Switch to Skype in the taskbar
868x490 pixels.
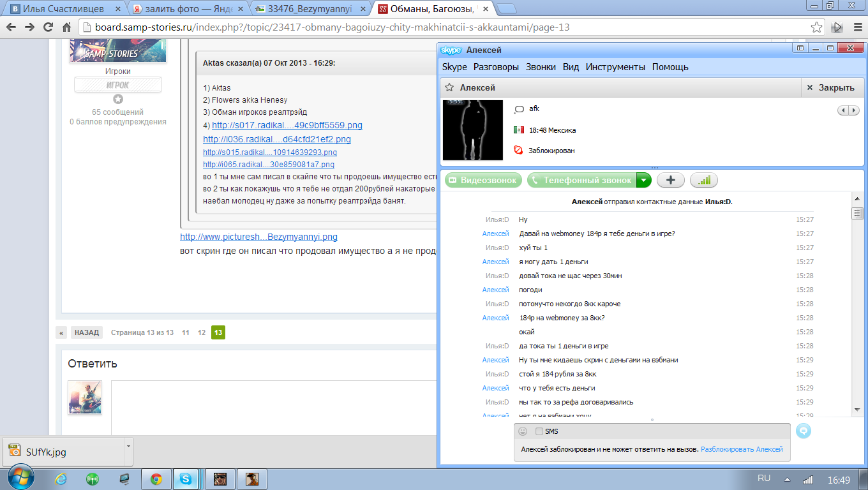pyautogui.click(x=186, y=478)
